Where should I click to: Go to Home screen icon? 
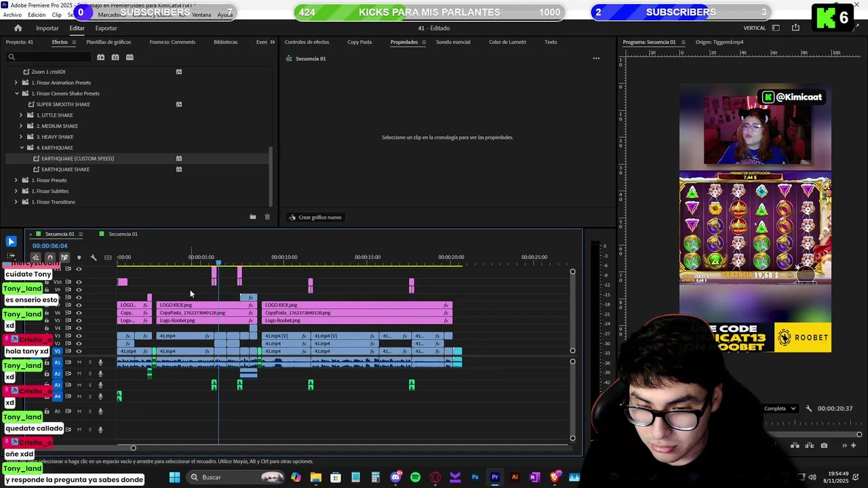tap(18, 28)
